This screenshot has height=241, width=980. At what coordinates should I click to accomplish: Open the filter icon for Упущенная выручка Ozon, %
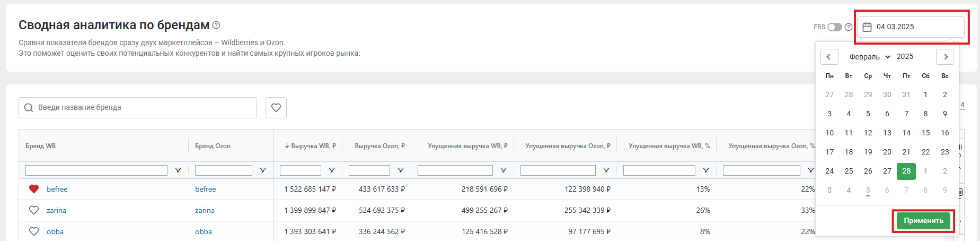pyautogui.click(x=810, y=170)
